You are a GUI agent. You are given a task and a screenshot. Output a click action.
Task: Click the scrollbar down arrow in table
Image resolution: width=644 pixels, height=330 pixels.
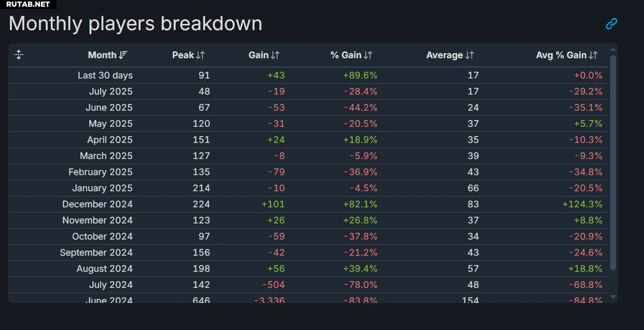613,297
